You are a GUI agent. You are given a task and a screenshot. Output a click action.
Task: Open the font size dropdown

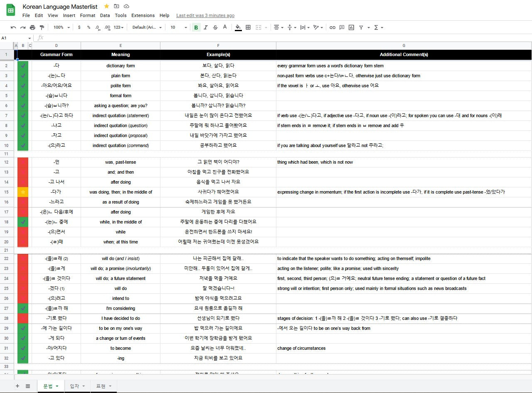pos(178,27)
